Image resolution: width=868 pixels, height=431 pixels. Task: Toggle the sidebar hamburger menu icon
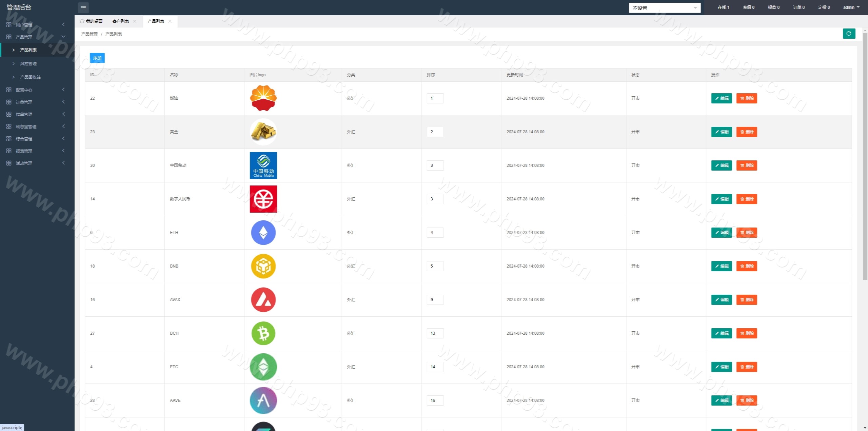pyautogui.click(x=83, y=7)
